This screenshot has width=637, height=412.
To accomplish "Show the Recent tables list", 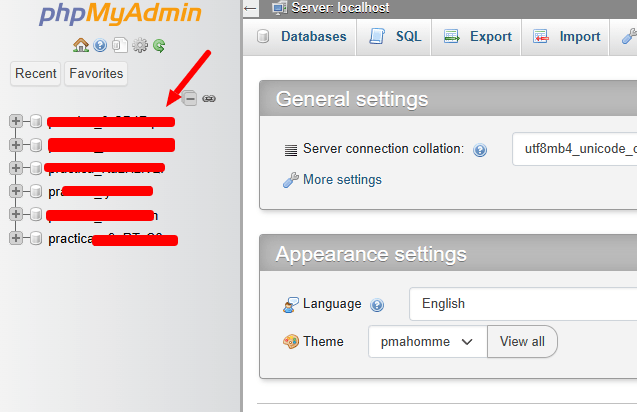I will click(x=36, y=74).
